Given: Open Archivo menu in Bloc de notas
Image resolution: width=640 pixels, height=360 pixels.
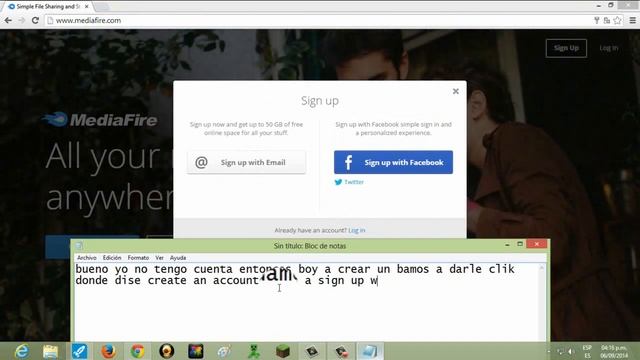Looking at the screenshot, I should coord(87,258).
